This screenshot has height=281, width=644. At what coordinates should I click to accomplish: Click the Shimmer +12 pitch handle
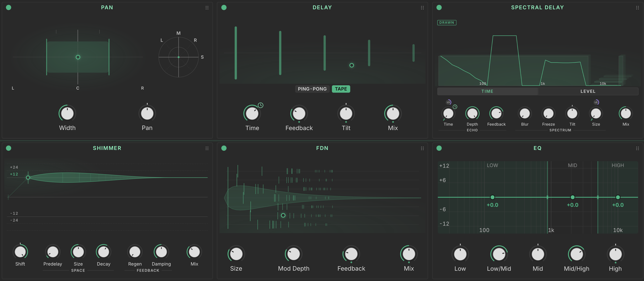(x=28, y=177)
